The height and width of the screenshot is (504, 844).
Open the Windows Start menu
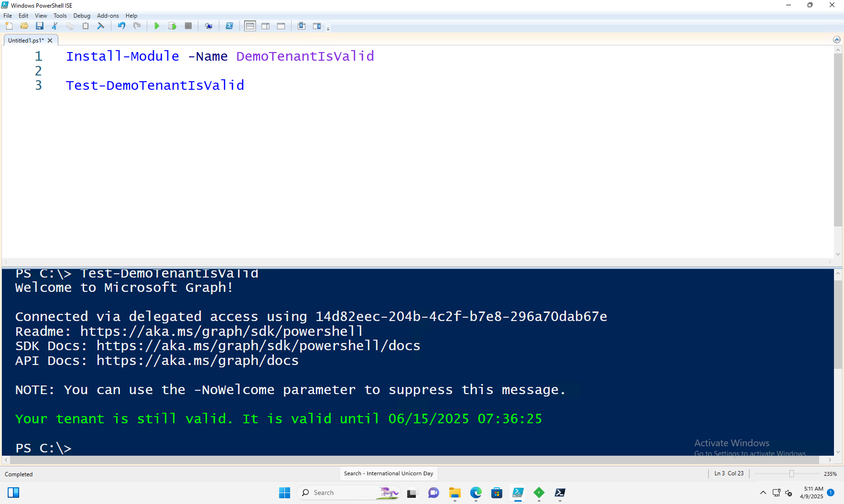[x=284, y=493]
